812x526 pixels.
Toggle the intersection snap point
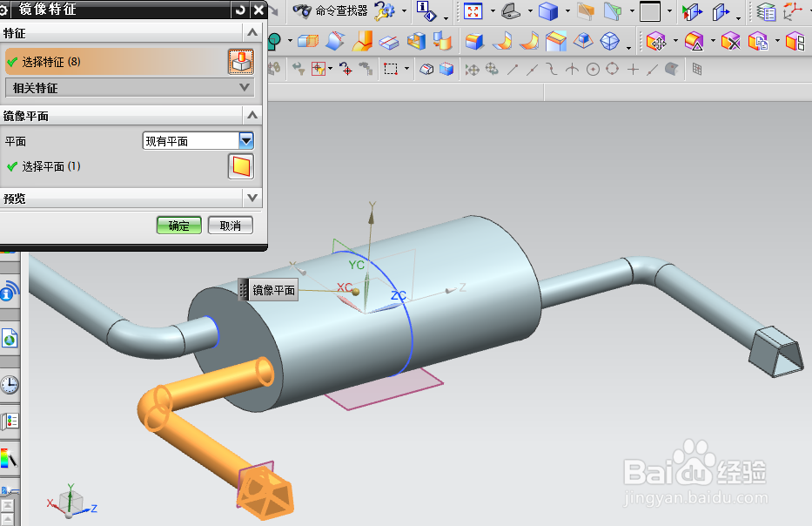click(573, 69)
